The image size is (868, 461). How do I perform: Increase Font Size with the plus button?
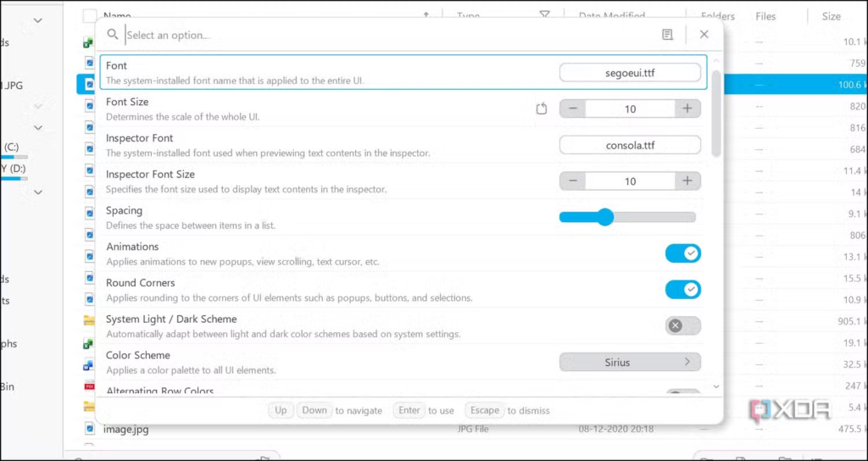point(687,108)
